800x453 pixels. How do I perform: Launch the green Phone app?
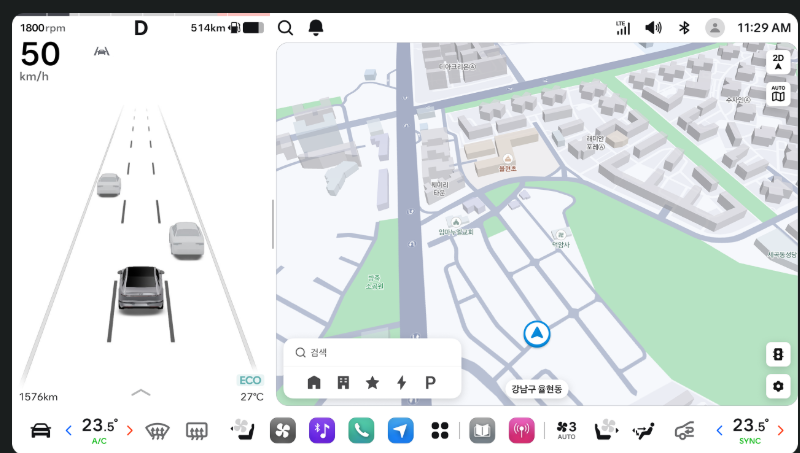pyautogui.click(x=361, y=431)
